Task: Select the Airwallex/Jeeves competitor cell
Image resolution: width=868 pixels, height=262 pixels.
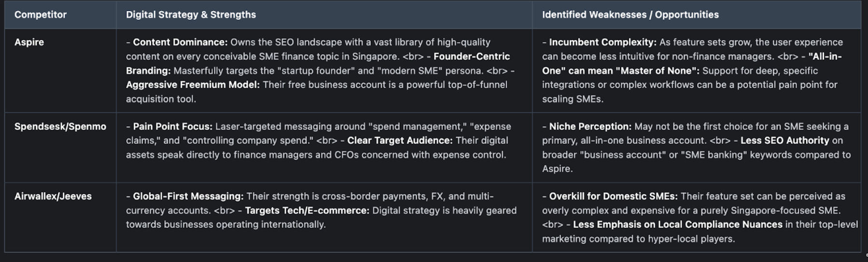Action: 53,196
